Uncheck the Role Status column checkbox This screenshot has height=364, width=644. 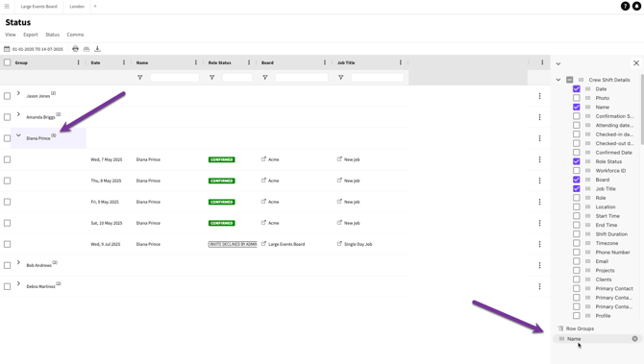pos(576,161)
